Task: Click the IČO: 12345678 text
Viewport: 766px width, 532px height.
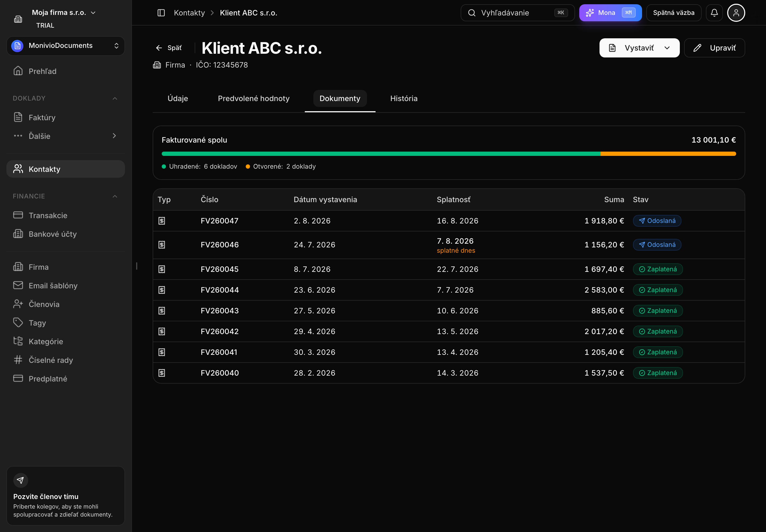Action: click(222, 65)
